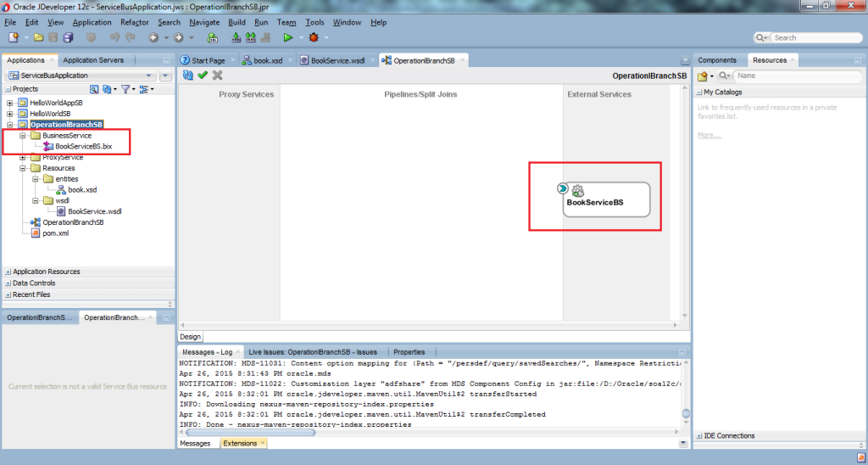Click the Messages bottom tab
This screenshot has width=868, height=465.
click(196, 444)
